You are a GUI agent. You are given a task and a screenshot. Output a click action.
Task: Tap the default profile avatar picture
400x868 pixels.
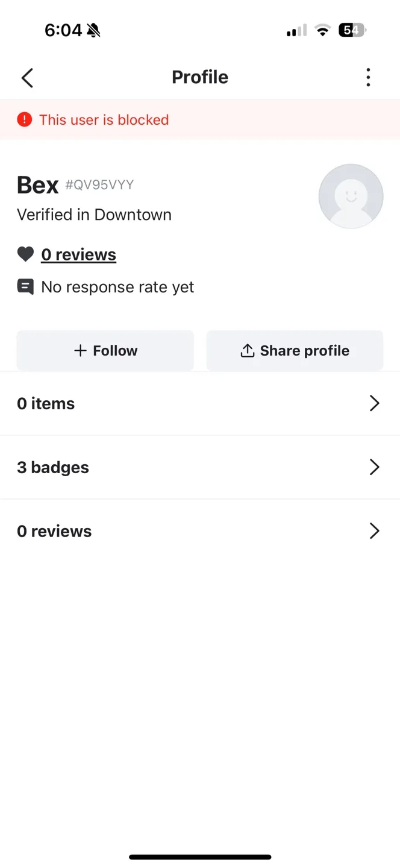(x=351, y=196)
